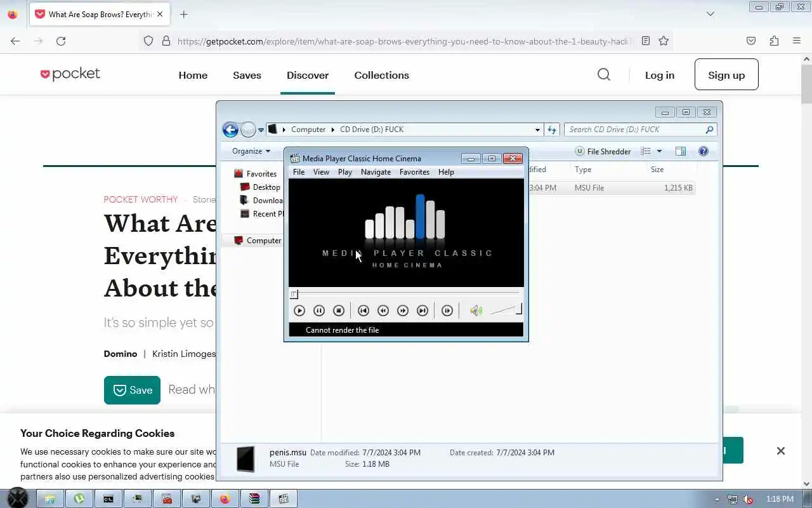The width and height of the screenshot is (812, 508).
Task: Click the volume slider in player
Action: (506, 310)
